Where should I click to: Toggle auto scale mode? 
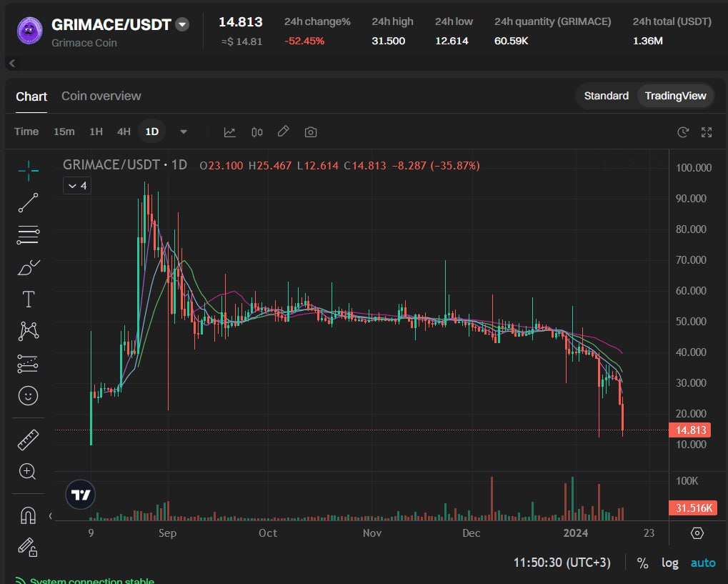pyautogui.click(x=703, y=563)
